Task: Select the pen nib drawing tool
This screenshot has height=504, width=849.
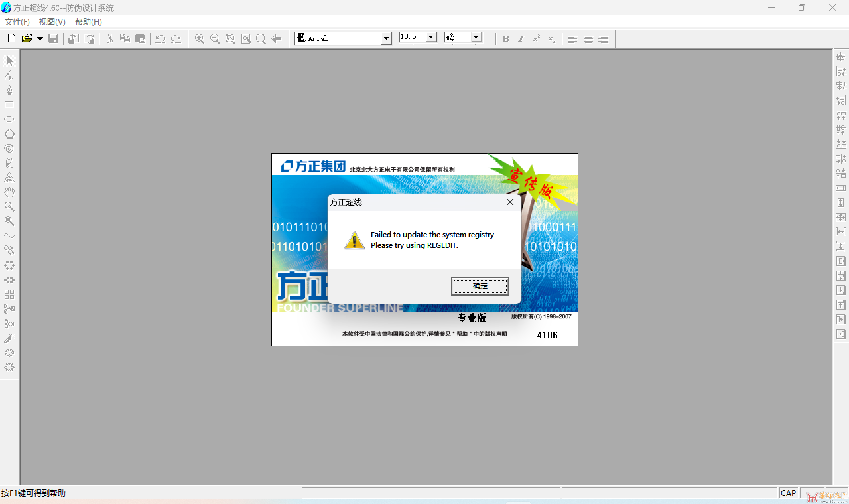Action: point(10,90)
